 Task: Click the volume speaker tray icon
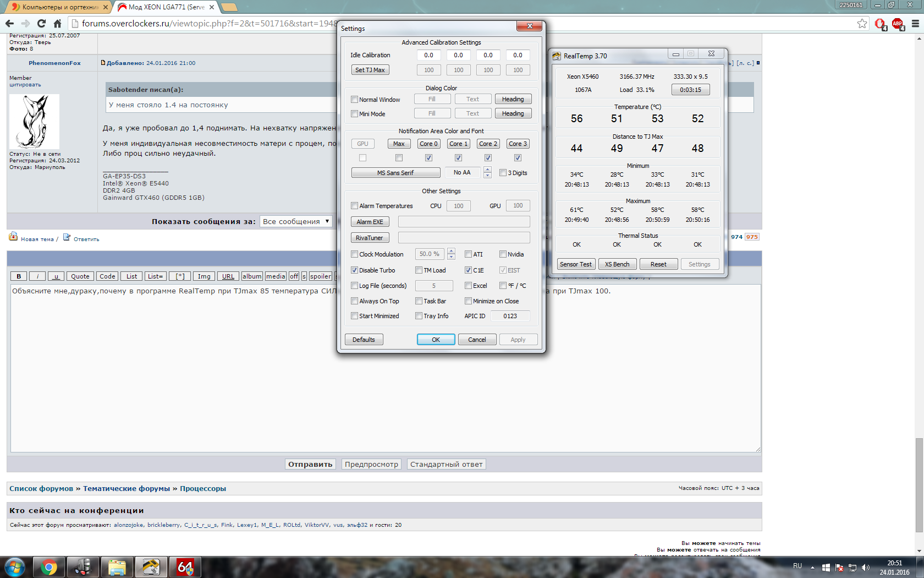tap(866, 567)
